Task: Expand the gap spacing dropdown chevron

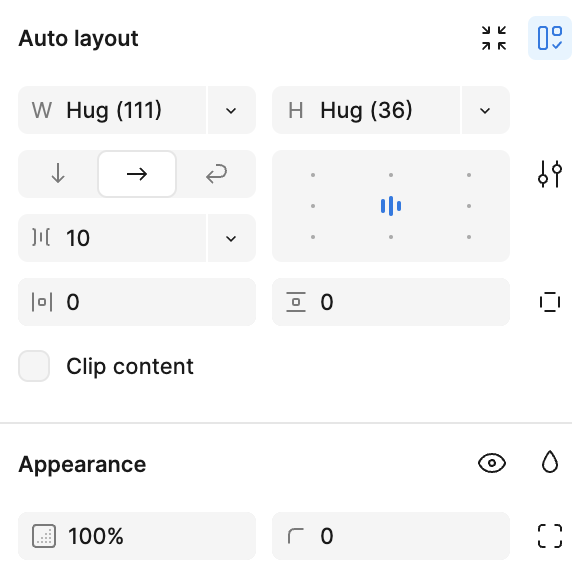Action: click(x=231, y=238)
